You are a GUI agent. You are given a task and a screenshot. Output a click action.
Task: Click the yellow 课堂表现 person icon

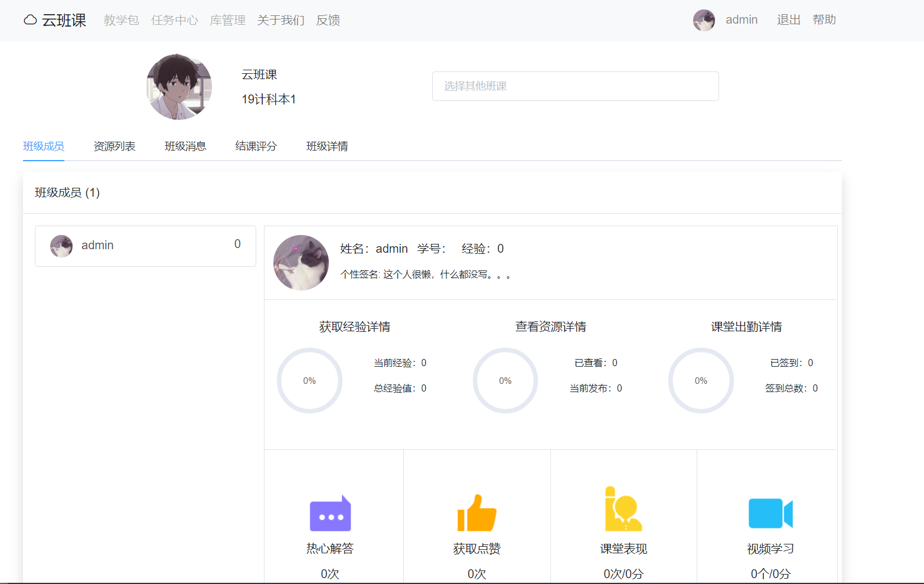(623, 509)
